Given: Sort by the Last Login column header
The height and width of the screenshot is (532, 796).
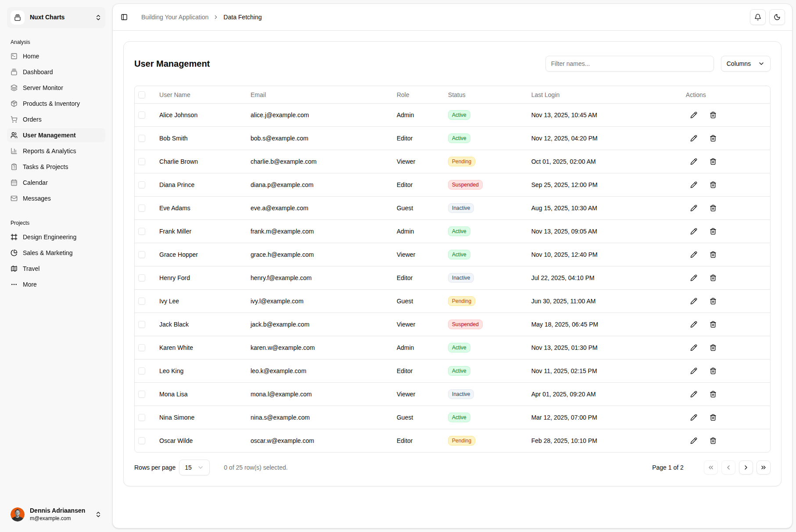Looking at the screenshot, I should coord(545,95).
